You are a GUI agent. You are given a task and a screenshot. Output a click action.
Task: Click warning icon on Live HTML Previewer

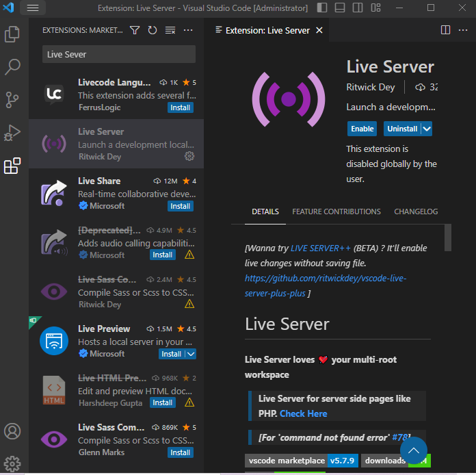point(189,402)
